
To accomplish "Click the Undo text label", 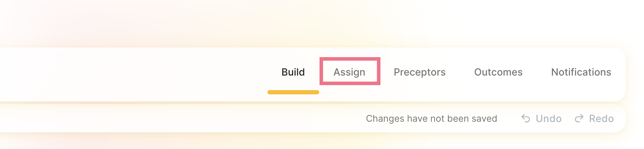I will click(549, 118).
